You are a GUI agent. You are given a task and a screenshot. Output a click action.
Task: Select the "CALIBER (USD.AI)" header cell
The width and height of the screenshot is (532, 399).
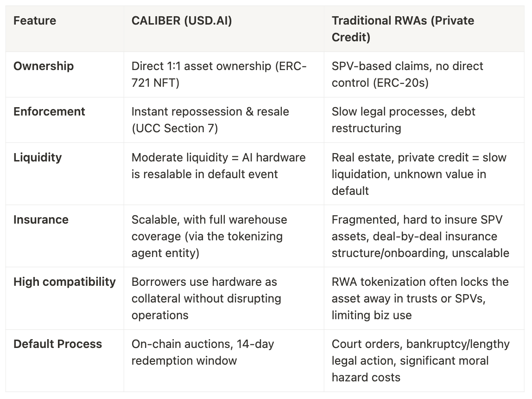tap(182, 21)
